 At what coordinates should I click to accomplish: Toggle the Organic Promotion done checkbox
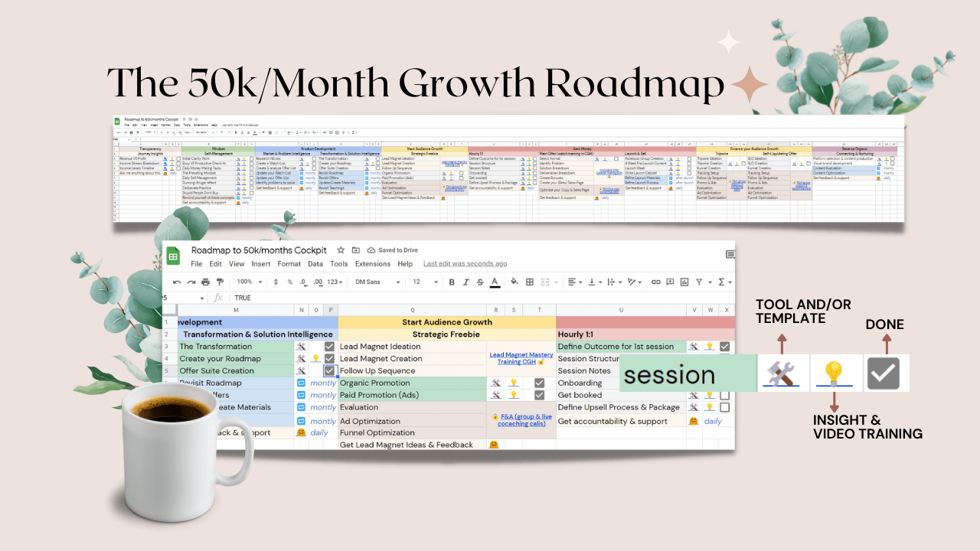[539, 383]
